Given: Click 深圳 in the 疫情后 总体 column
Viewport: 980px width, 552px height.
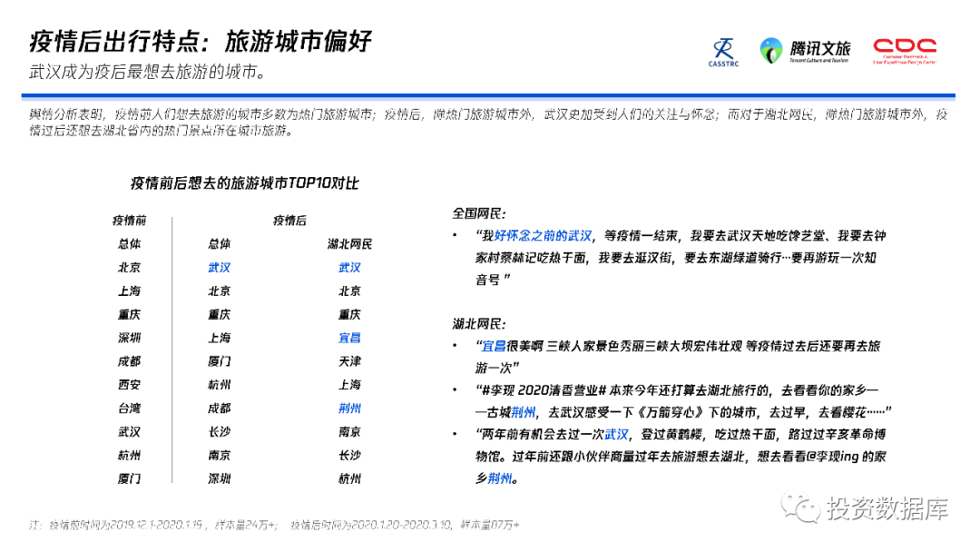Looking at the screenshot, I should (220, 478).
